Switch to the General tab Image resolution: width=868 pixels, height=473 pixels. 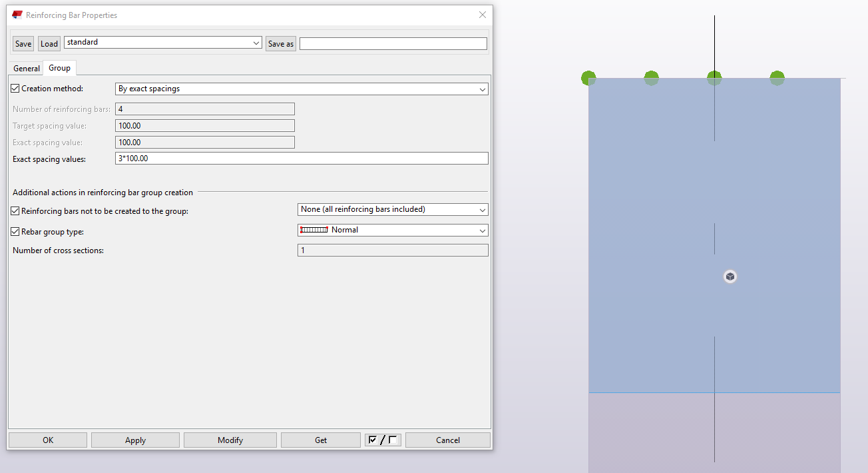[x=27, y=69]
